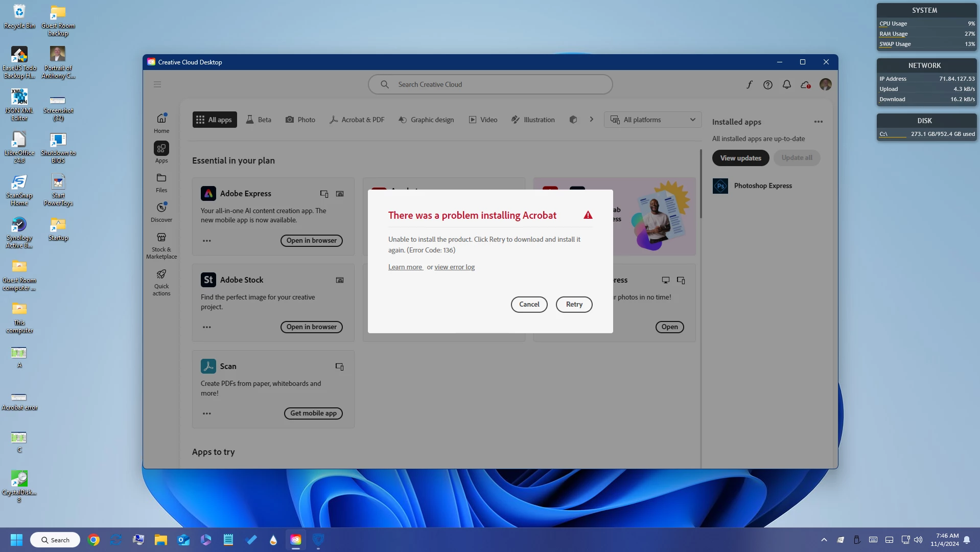Switch to the Acrobat & PDF tab
This screenshot has height=552, width=980.
[x=357, y=120]
